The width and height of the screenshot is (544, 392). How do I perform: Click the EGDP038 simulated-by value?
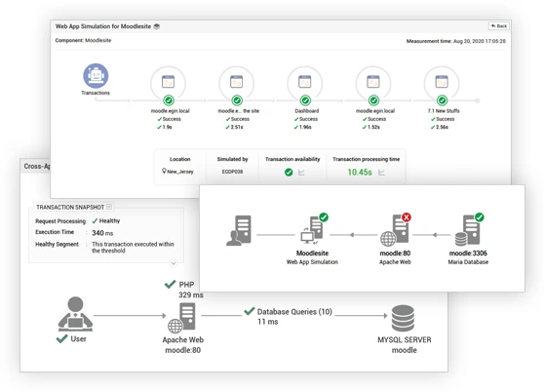click(232, 172)
